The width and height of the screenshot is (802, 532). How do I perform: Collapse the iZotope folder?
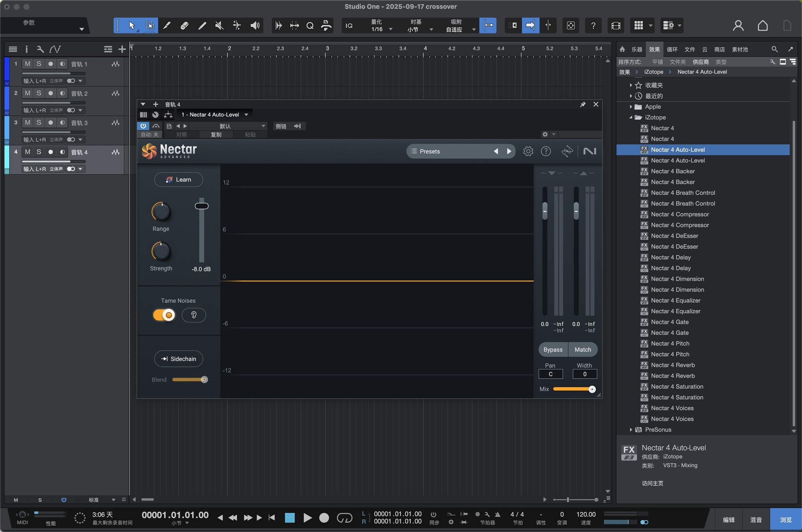pyautogui.click(x=631, y=118)
